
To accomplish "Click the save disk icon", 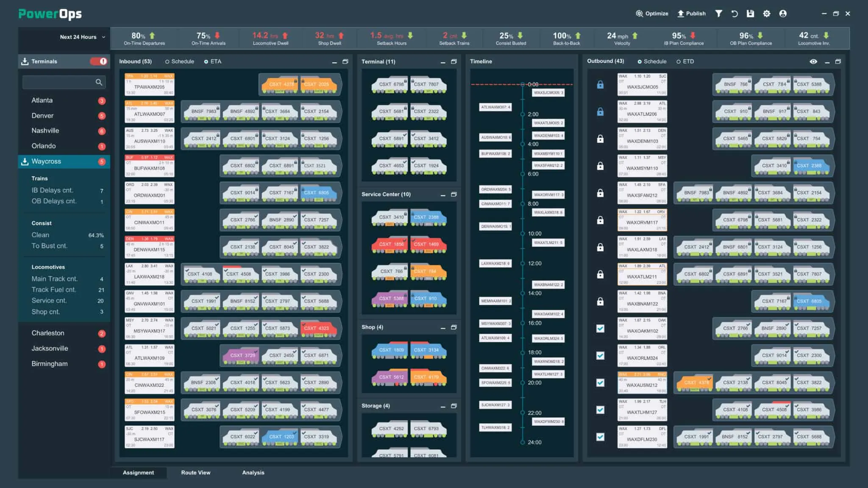I will pos(750,14).
